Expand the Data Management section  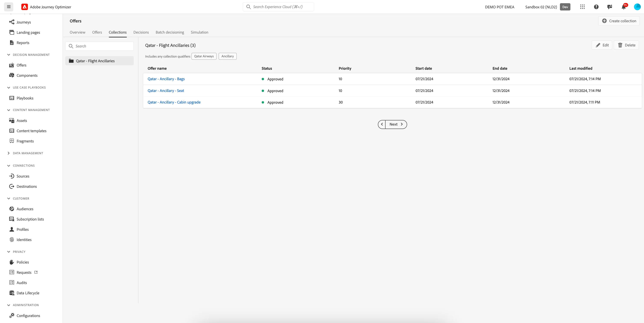(9, 153)
